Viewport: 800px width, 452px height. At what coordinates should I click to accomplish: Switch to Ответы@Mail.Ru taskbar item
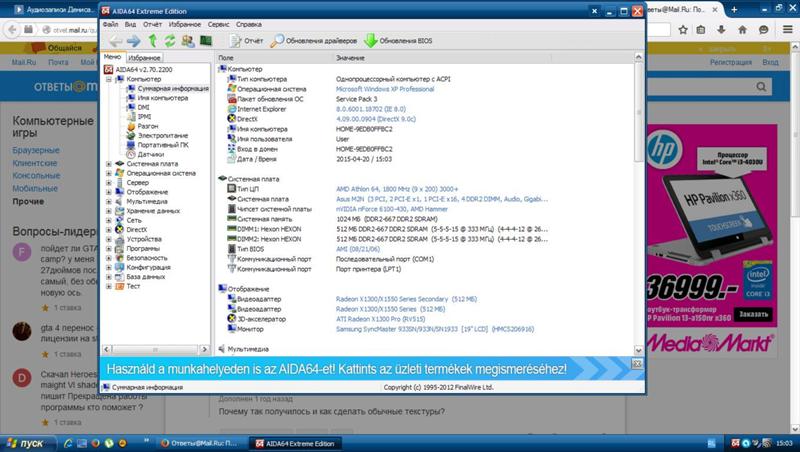pyautogui.click(x=199, y=443)
